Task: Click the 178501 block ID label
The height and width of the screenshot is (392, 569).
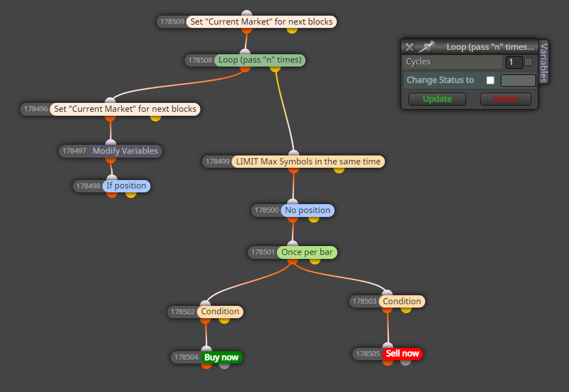Action: tap(263, 252)
